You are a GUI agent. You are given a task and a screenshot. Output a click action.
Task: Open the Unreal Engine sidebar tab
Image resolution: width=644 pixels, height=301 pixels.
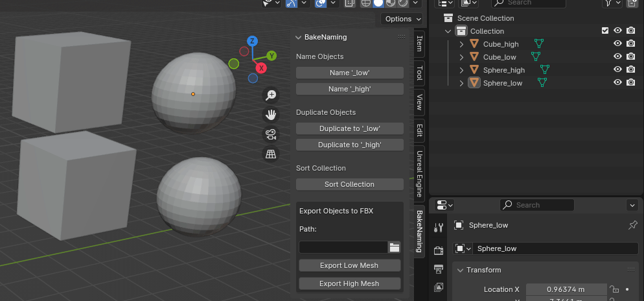(419, 174)
